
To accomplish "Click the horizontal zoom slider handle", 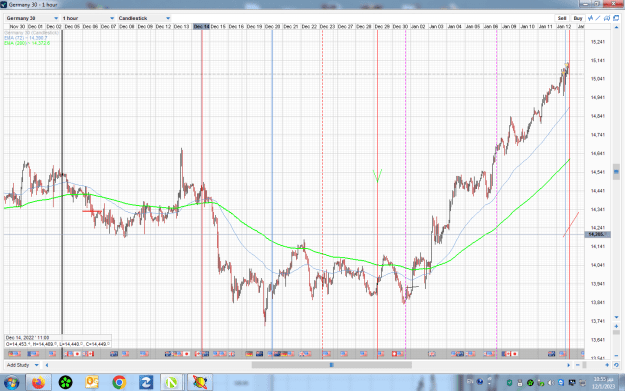I will [x=584, y=365].
